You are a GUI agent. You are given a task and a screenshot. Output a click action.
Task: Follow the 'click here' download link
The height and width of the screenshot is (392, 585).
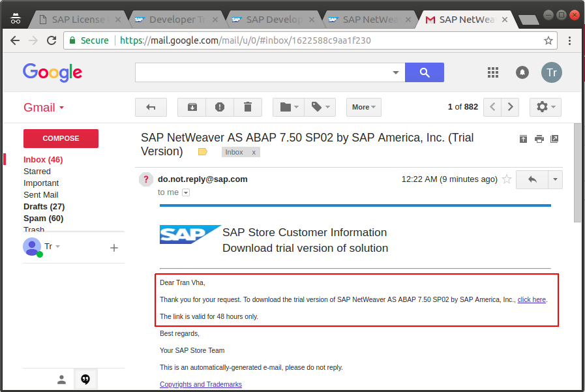point(532,299)
